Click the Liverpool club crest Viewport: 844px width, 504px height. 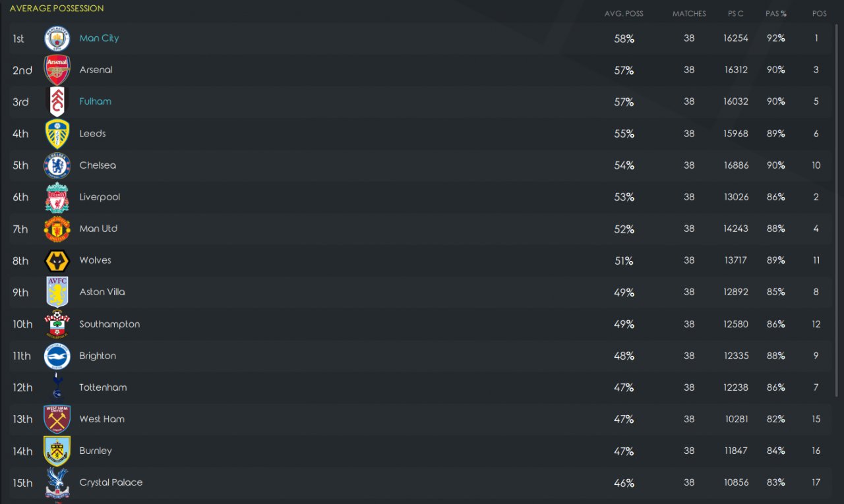(57, 197)
